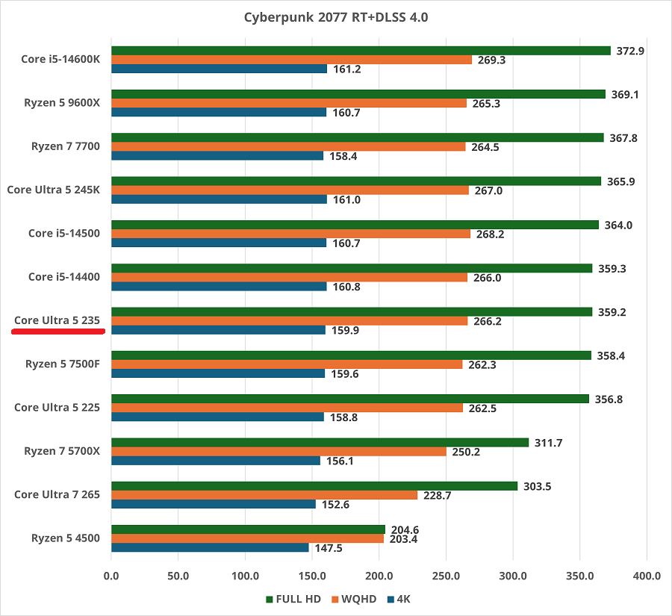
Task: Click the 250.2 value label
Action: [x=466, y=452]
